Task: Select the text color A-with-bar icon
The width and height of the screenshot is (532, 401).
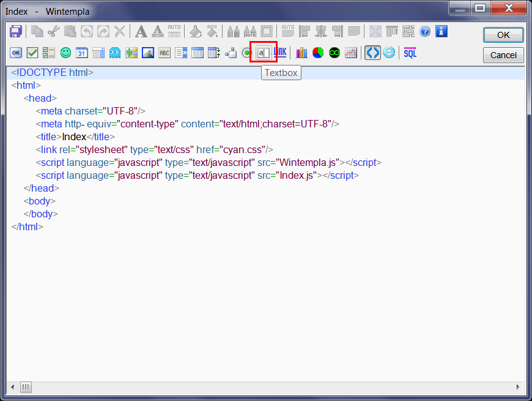Action: pos(157,32)
